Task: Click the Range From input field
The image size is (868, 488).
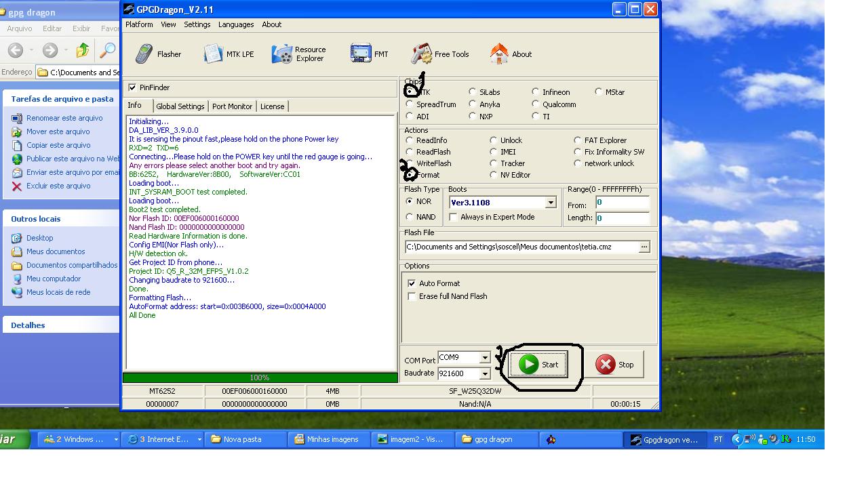Action: (x=623, y=203)
